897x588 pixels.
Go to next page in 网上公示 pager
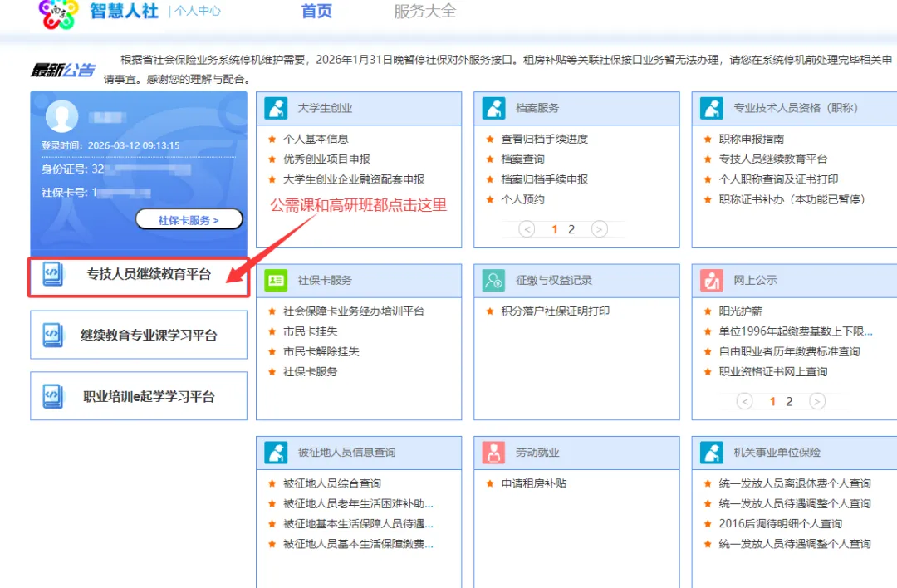pos(817,401)
